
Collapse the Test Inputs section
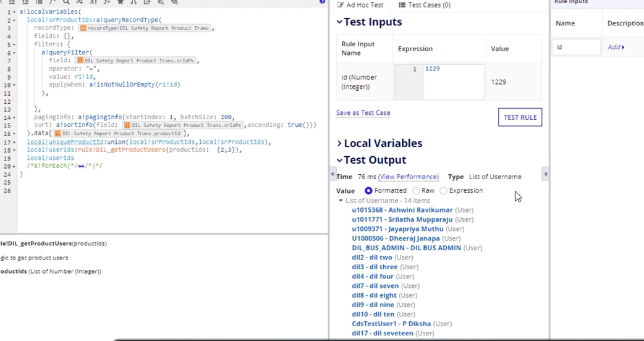[339, 22]
